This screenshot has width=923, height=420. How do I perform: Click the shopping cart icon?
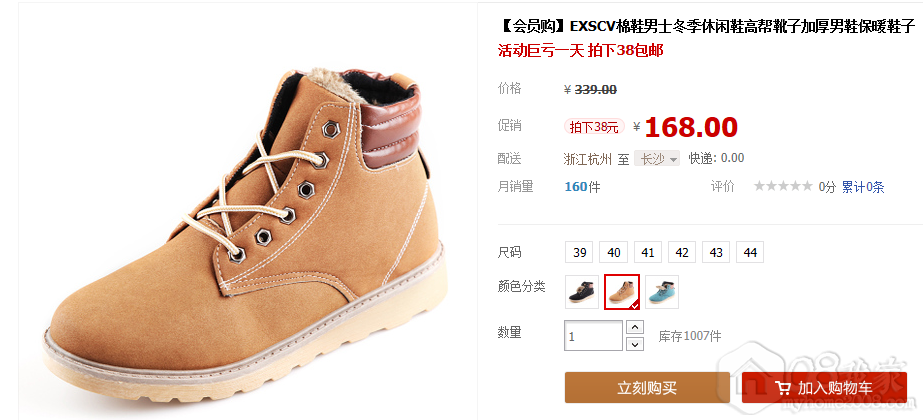[x=783, y=388]
